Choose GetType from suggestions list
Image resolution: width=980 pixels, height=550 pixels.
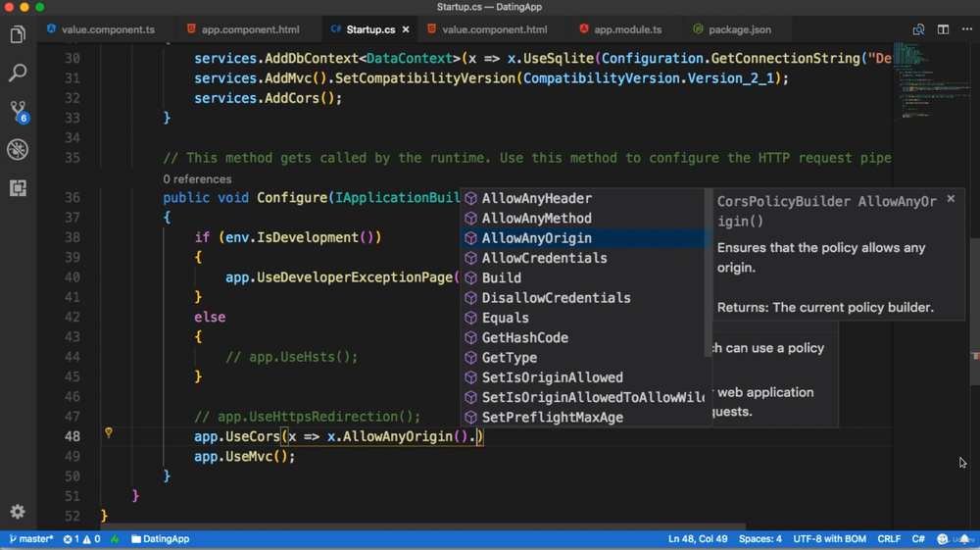(584, 358)
